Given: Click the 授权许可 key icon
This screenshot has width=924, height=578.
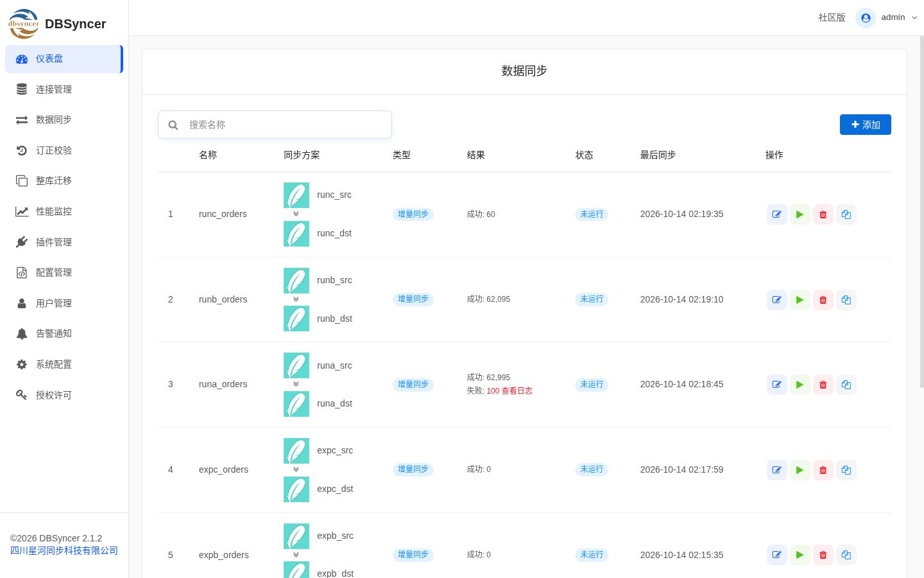Looking at the screenshot, I should (x=22, y=395).
